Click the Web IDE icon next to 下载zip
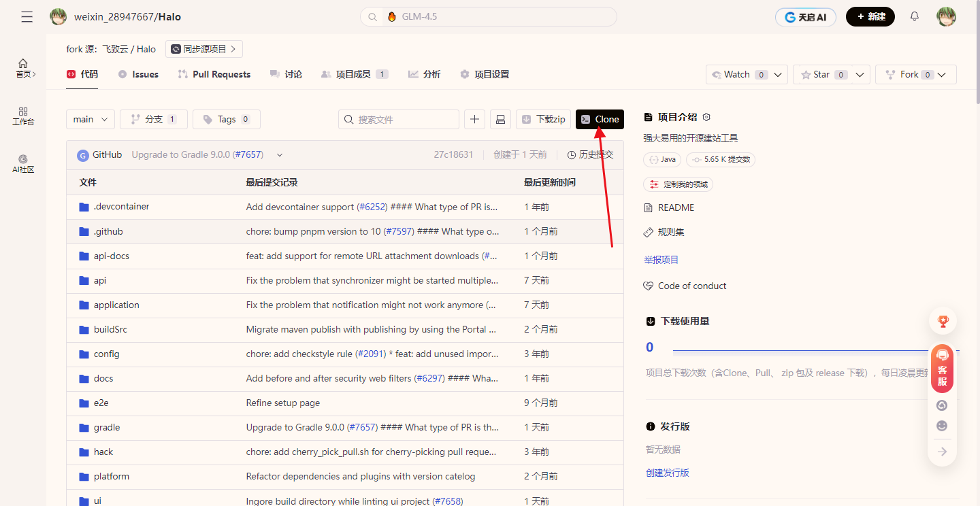Image resolution: width=980 pixels, height=506 pixels. 500,119
